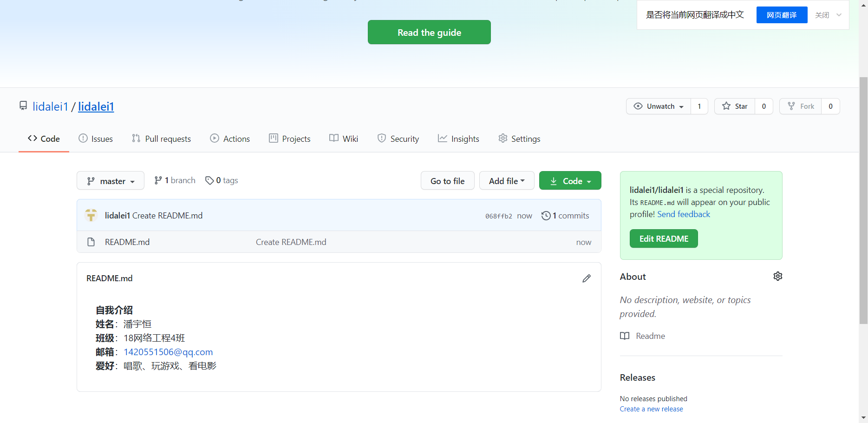
Task: Click the book icon next to Readme
Action: click(625, 336)
